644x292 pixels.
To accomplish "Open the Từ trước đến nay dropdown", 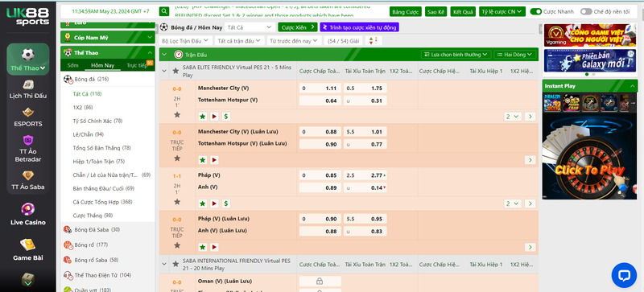I will click(x=294, y=41).
